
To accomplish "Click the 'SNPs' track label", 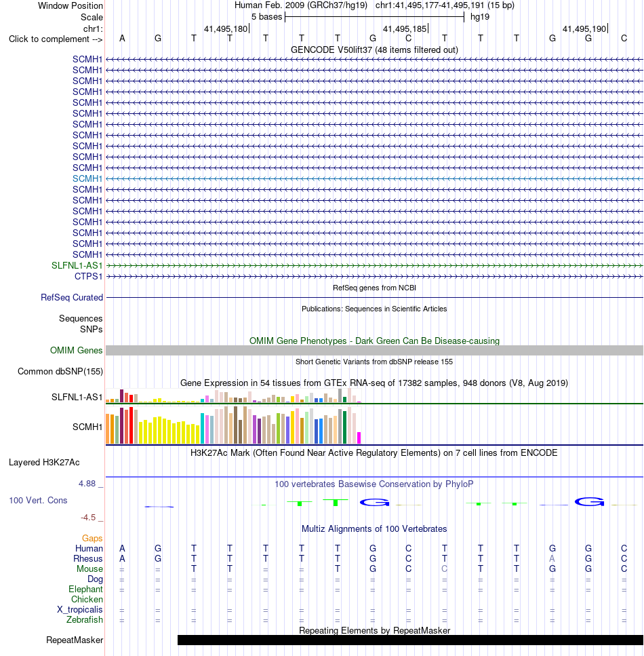I will 91,329.
